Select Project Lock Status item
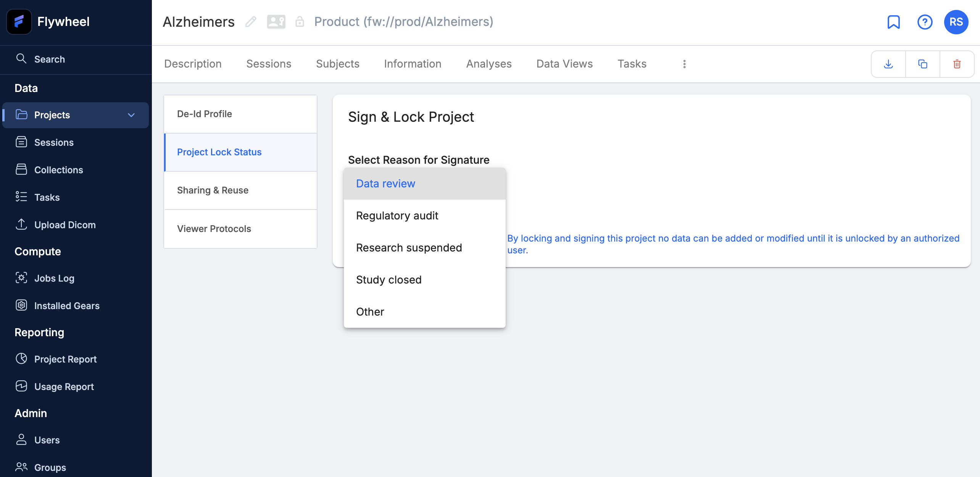The image size is (980, 477). [240, 152]
